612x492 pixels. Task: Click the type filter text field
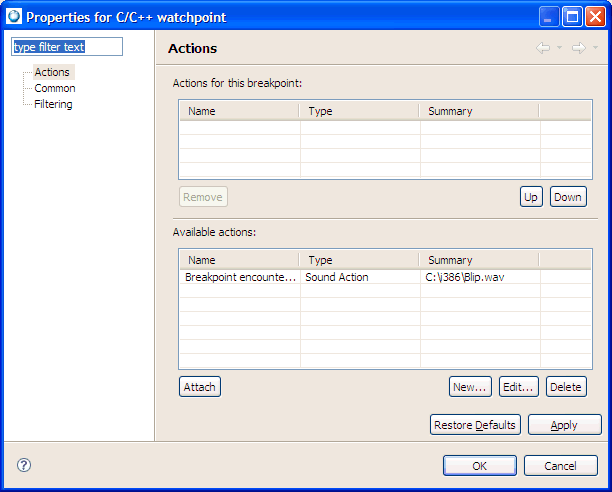tap(66, 47)
